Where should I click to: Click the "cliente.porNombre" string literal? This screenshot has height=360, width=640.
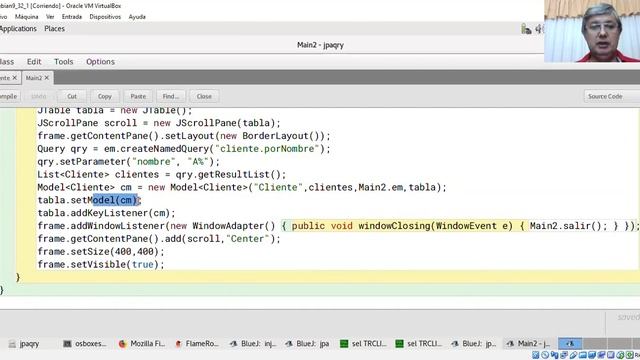coord(267,149)
